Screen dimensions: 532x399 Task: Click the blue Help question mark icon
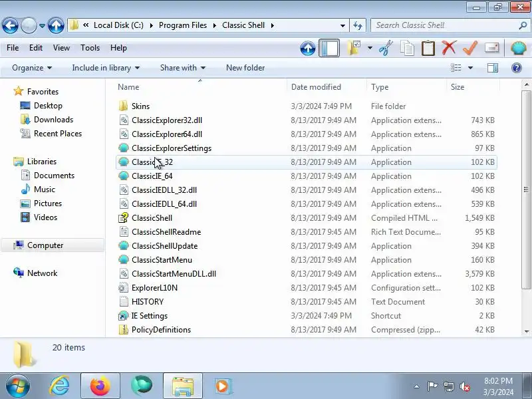[x=517, y=68]
